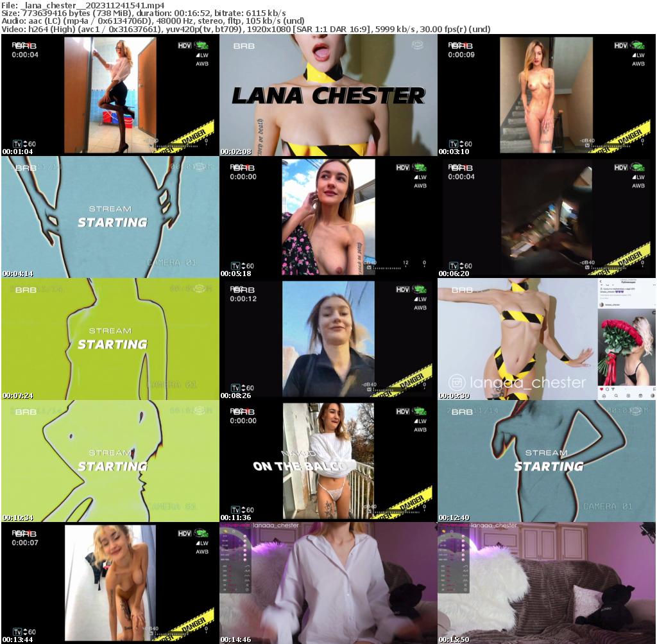Viewport: 657px width, 644px height.
Task: Click the Instagram share paper-plane icon
Action: coord(613,389)
